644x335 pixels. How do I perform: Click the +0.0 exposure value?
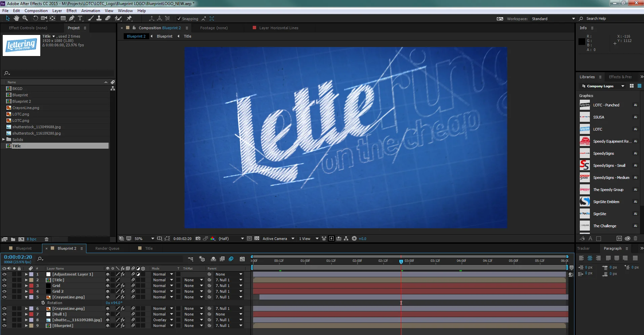(x=362, y=239)
